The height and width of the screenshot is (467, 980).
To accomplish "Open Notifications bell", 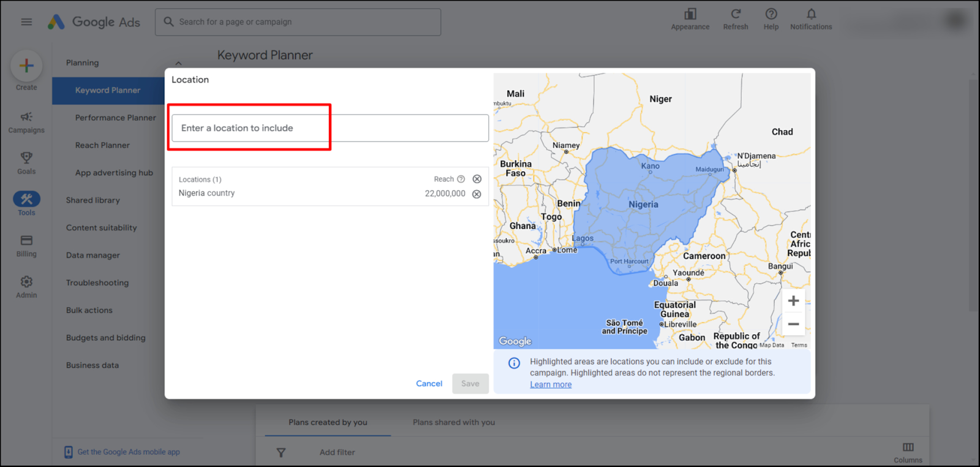I will (811, 14).
